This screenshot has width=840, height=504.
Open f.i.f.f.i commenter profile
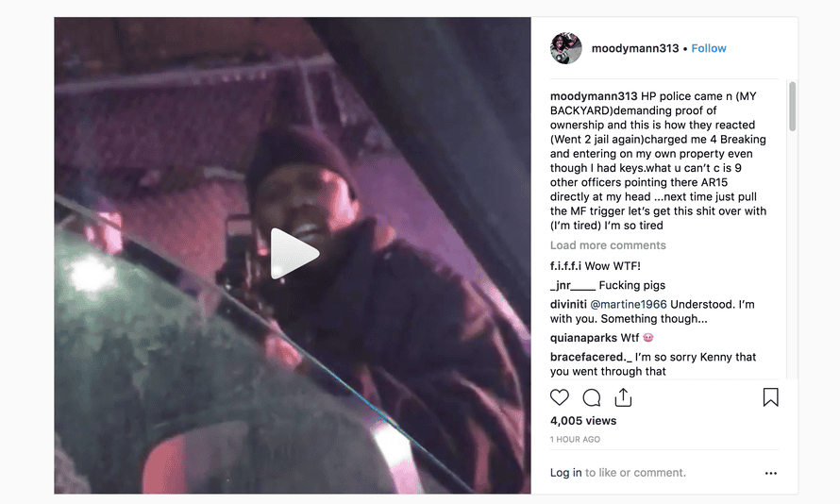(565, 265)
